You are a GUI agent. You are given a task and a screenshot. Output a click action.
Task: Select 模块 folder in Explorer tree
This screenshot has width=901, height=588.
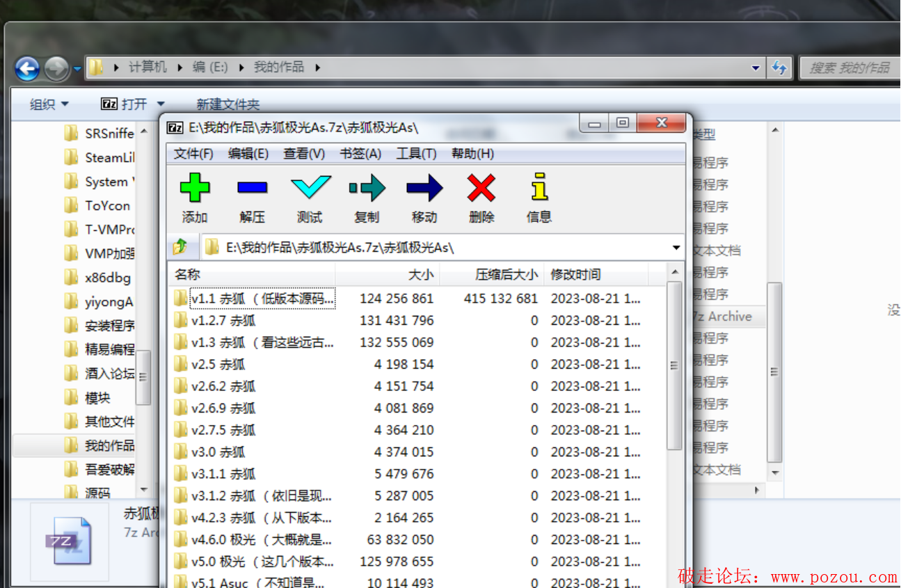click(x=88, y=397)
